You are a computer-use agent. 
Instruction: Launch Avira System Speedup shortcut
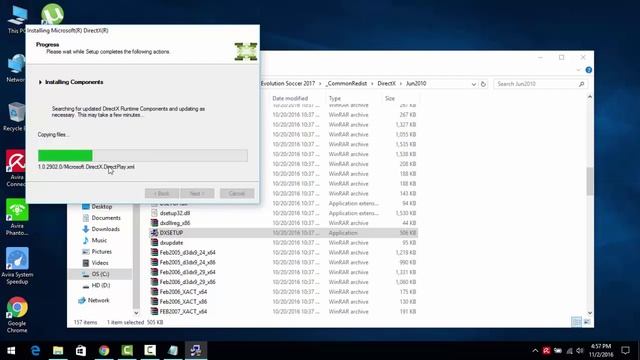click(x=17, y=266)
